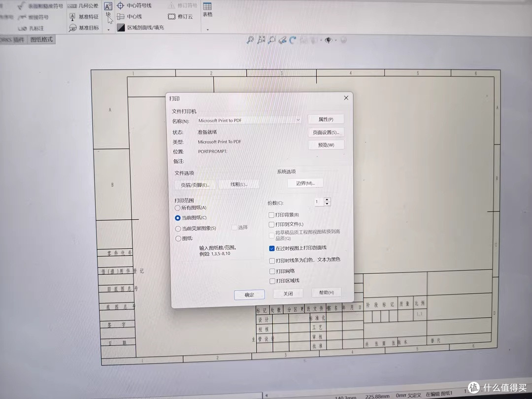Viewport: 532px width, 399px height.
Task: Insert a 中心符号线 center mark
Action: click(134, 5)
